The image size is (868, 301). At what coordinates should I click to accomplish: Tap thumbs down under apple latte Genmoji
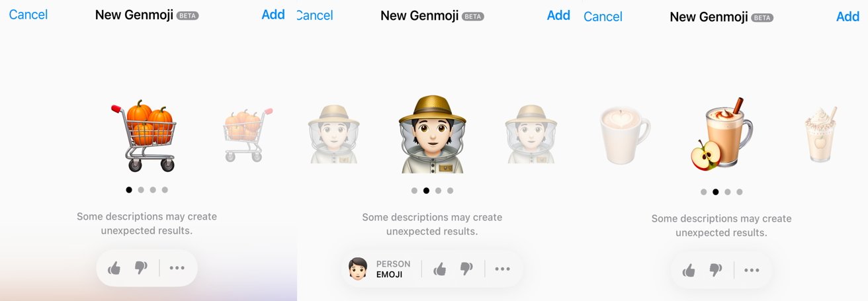coord(715,270)
